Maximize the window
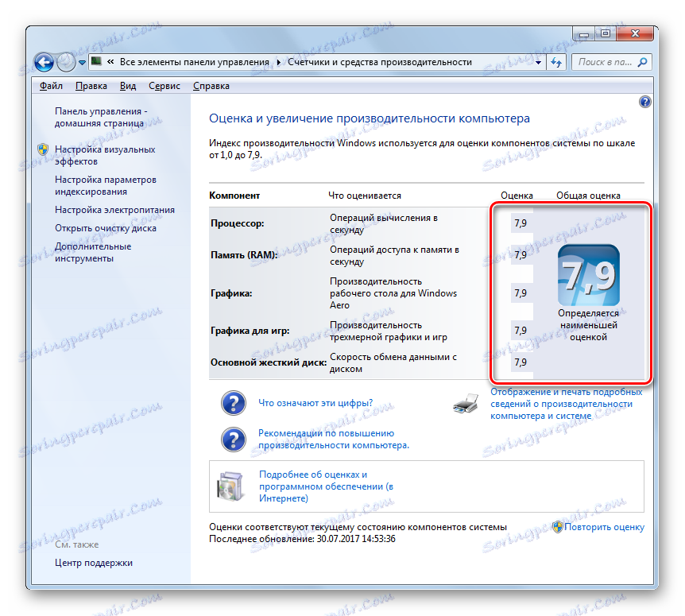This screenshot has height=616, width=685. tap(606, 33)
